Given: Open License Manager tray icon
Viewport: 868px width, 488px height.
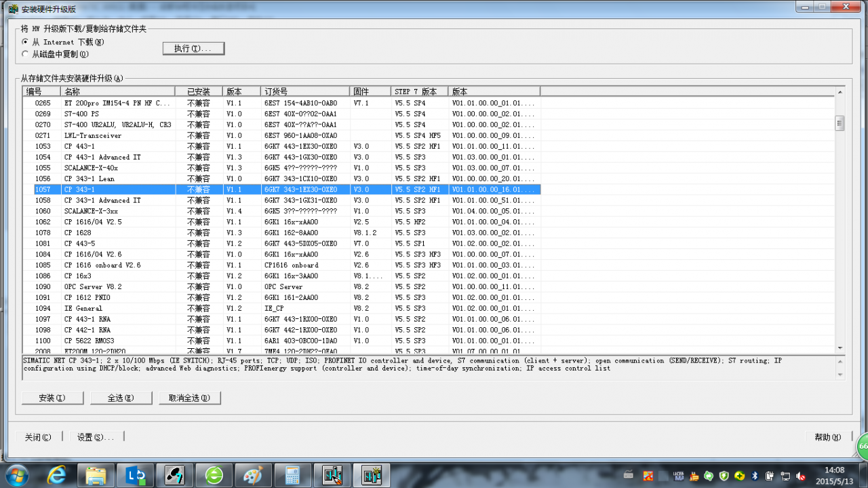Looking at the screenshot, I should pyautogui.click(x=678, y=475).
